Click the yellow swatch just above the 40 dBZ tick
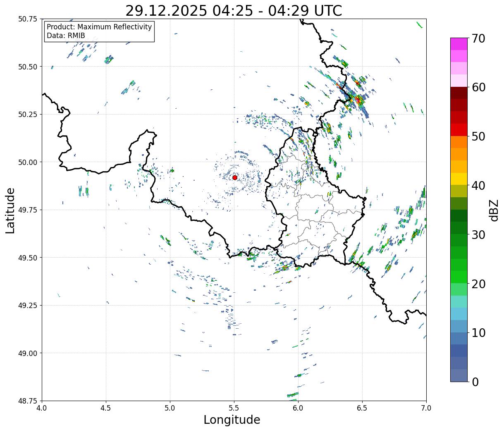This screenshot has width=504, height=430. pos(459,179)
